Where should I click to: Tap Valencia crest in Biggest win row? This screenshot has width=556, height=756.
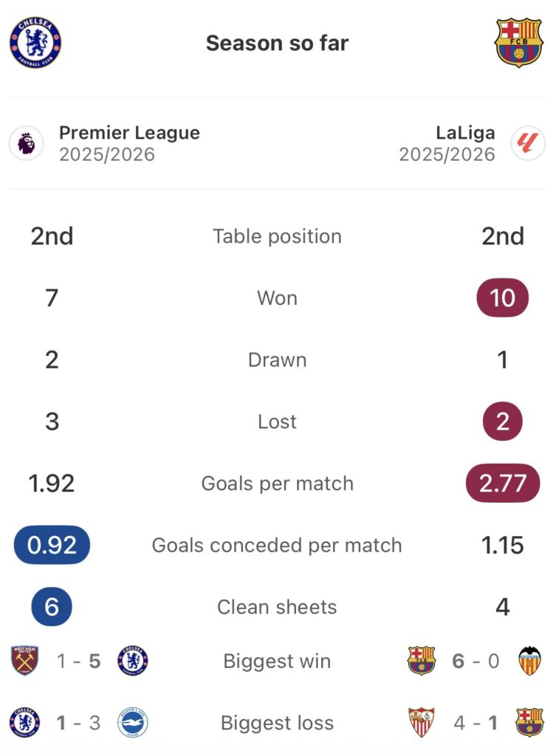coord(529,661)
